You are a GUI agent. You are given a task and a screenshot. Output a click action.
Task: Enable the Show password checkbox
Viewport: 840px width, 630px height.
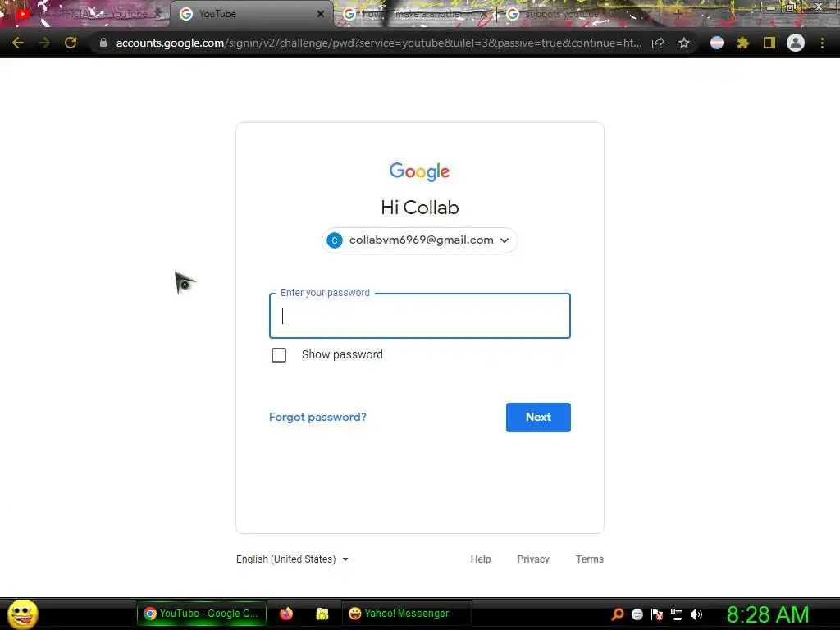click(x=279, y=355)
